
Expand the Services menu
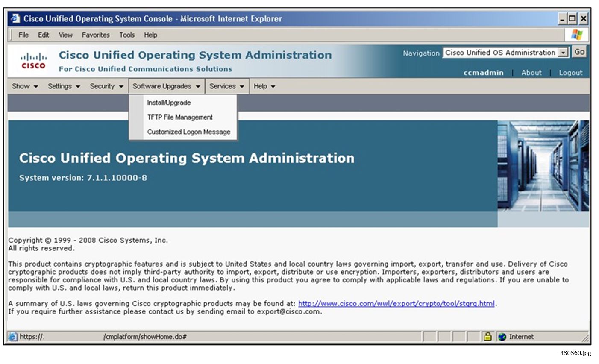coord(227,86)
